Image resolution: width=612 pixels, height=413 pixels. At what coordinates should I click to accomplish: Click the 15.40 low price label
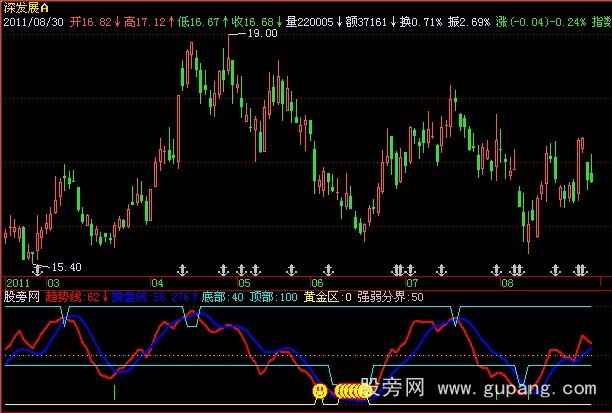(64, 267)
